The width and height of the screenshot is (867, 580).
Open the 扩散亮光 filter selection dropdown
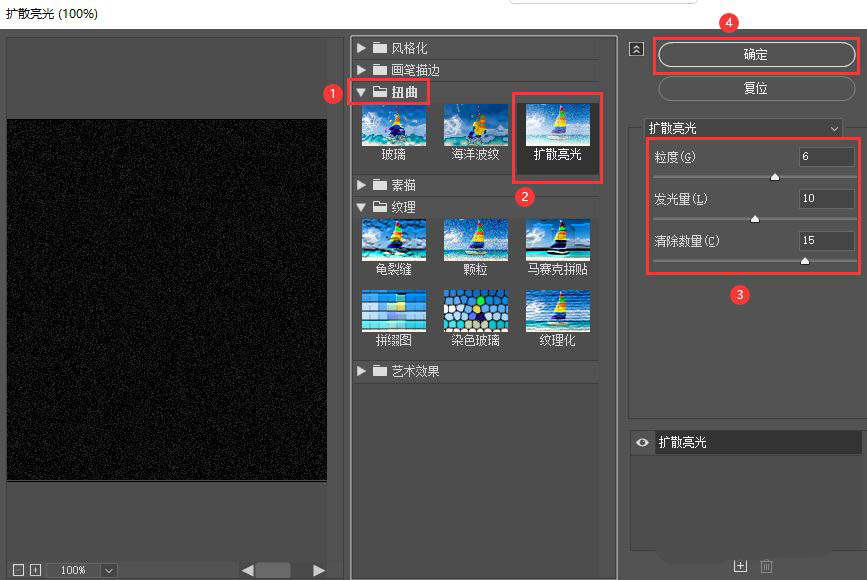pyautogui.click(x=834, y=128)
